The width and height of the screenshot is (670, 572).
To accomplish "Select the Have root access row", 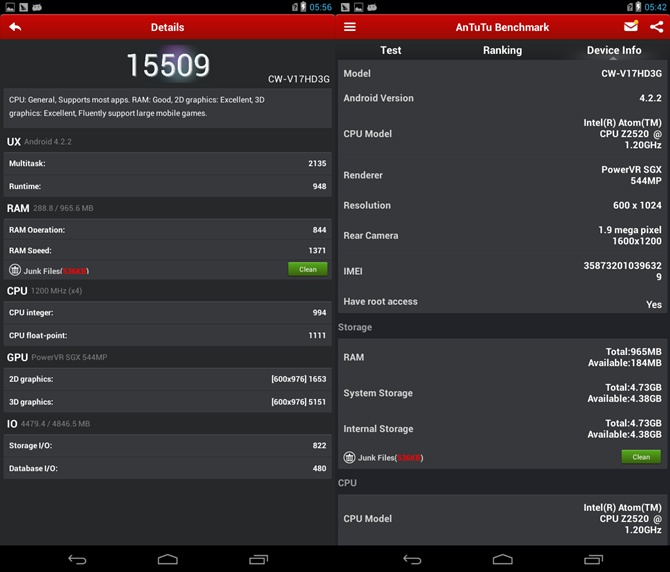I will (x=502, y=302).
